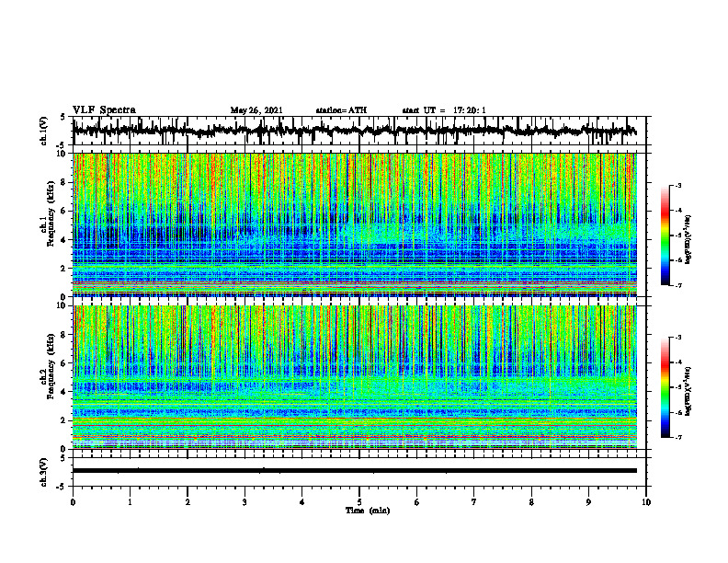728x563 pixels.
Task: Click time axis tick label "3"
Action: click(245, 502)
